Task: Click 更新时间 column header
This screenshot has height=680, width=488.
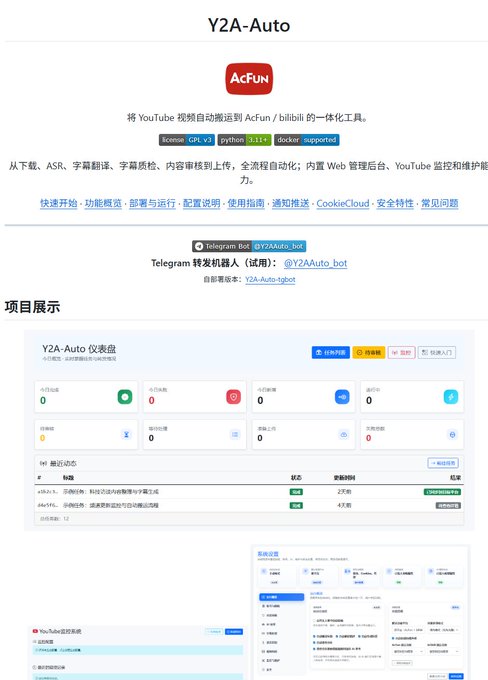Action: (344, 477)
